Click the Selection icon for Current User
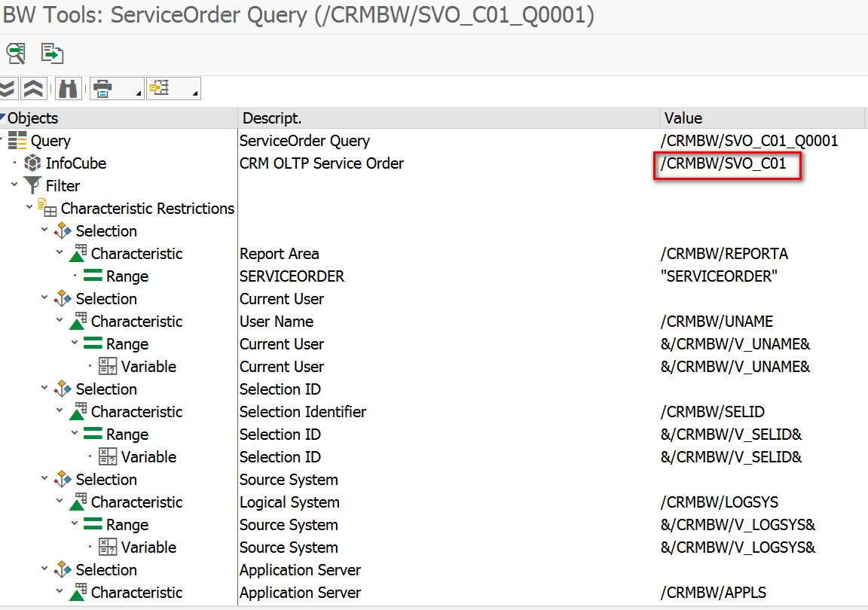Image resolution: width=868 pixels, height=610 pixels. [63, 298]
